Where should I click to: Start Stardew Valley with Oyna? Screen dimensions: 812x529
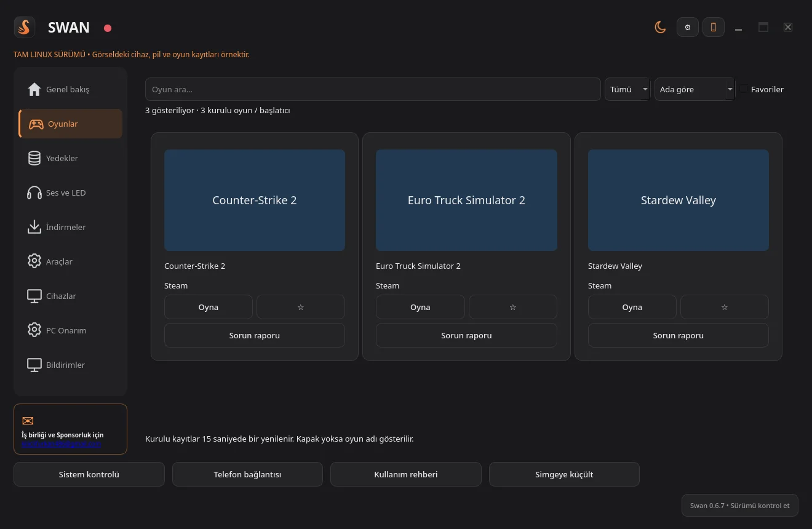point(632,307)
